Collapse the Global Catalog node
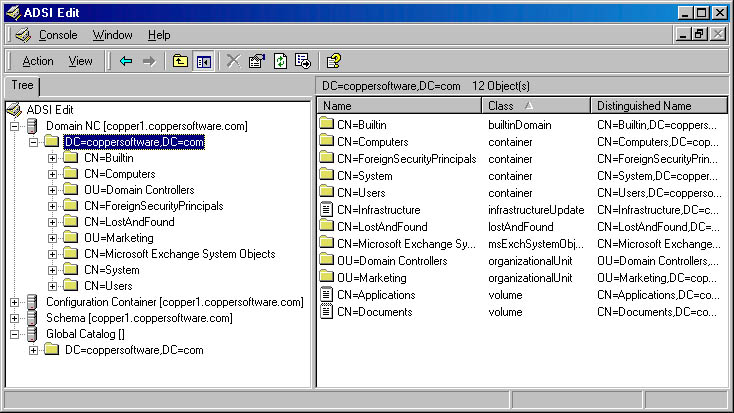 pos(15,334)
